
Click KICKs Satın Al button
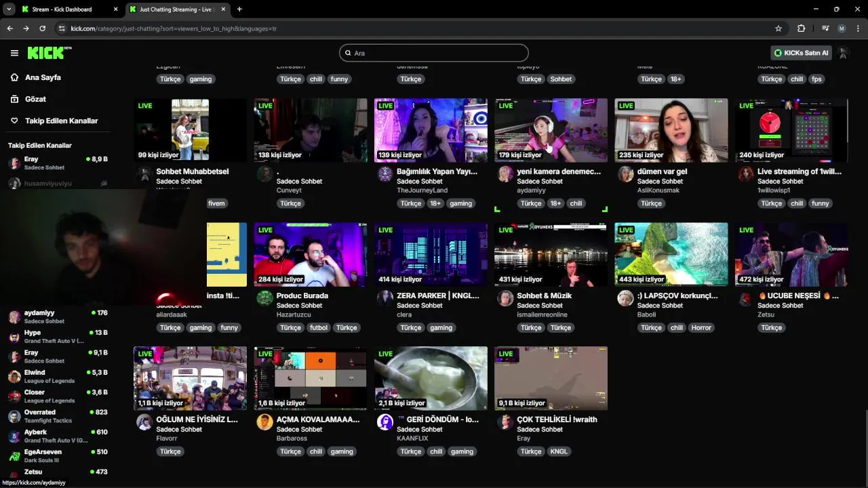[x=802, y=53]
